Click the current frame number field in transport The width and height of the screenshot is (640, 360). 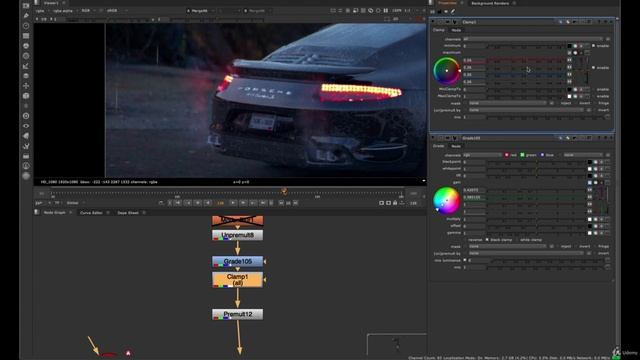tap(220, 203)
